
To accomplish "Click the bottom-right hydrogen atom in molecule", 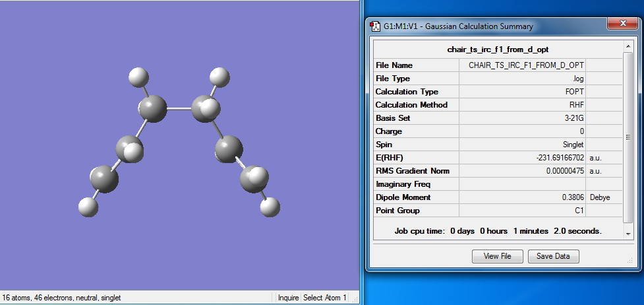I will (270, 207).
